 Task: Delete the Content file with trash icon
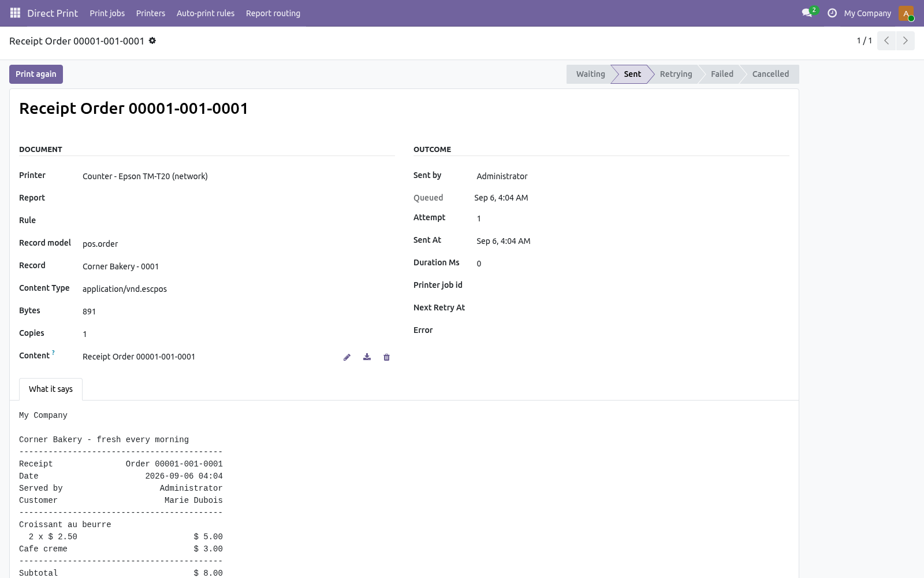pyautogui.click(x=386, y=357)
